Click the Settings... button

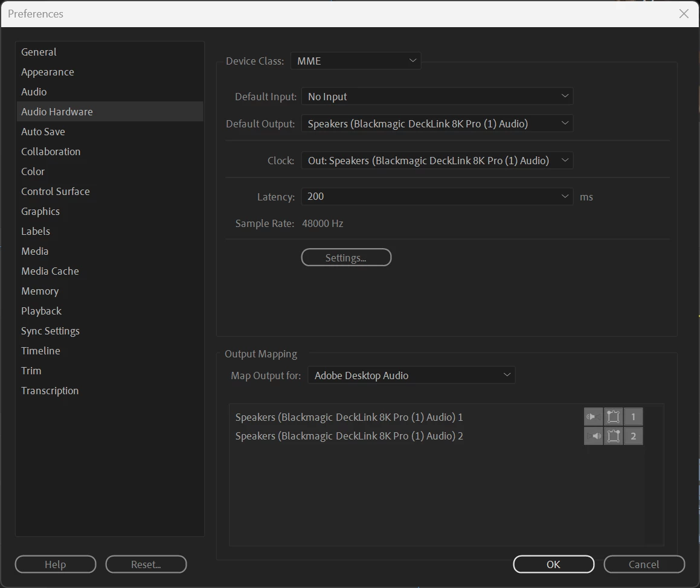point(346,257)
